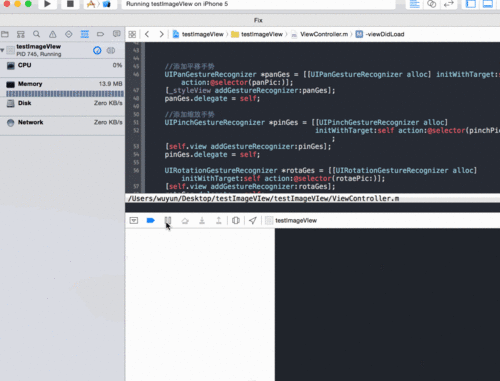Toggle the navigator panel visibility
This screenshot has width=500, height=381.
471,4
